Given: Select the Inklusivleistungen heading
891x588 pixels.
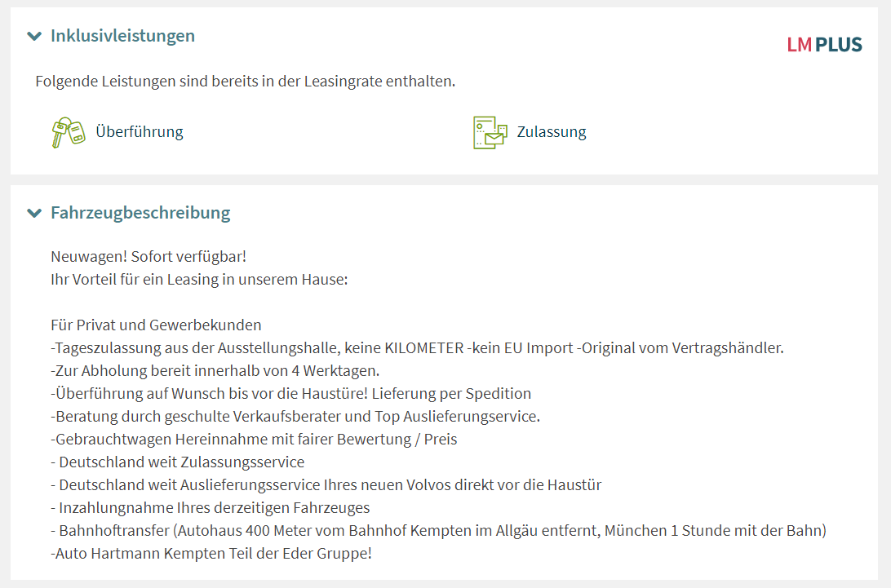Looking at the screenshot, I should click(122, 36).
